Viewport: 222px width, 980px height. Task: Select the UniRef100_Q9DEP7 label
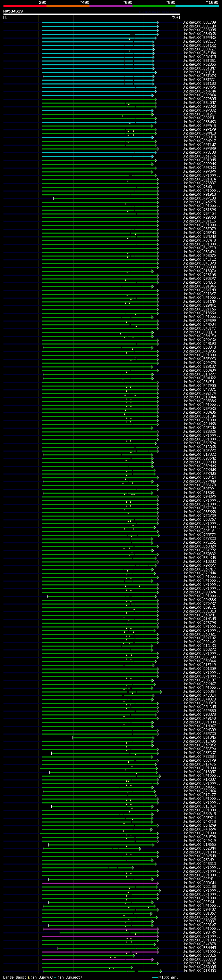[x=199, y=278]
